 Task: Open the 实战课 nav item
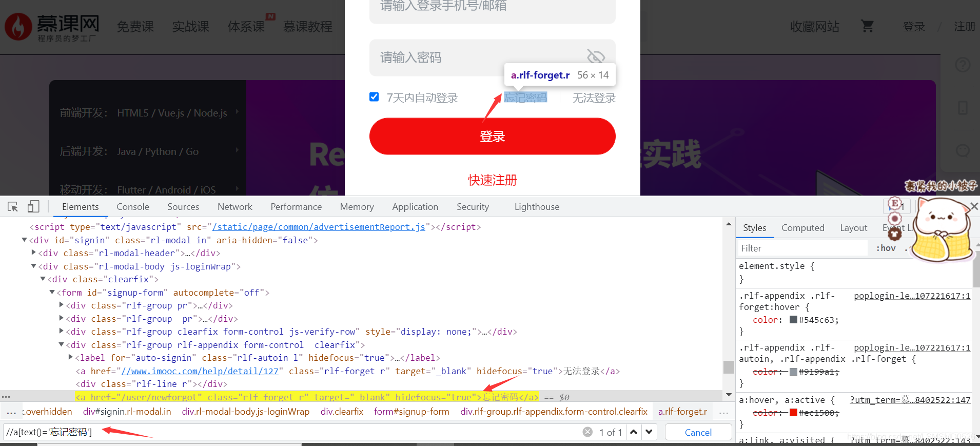[191, 27]
